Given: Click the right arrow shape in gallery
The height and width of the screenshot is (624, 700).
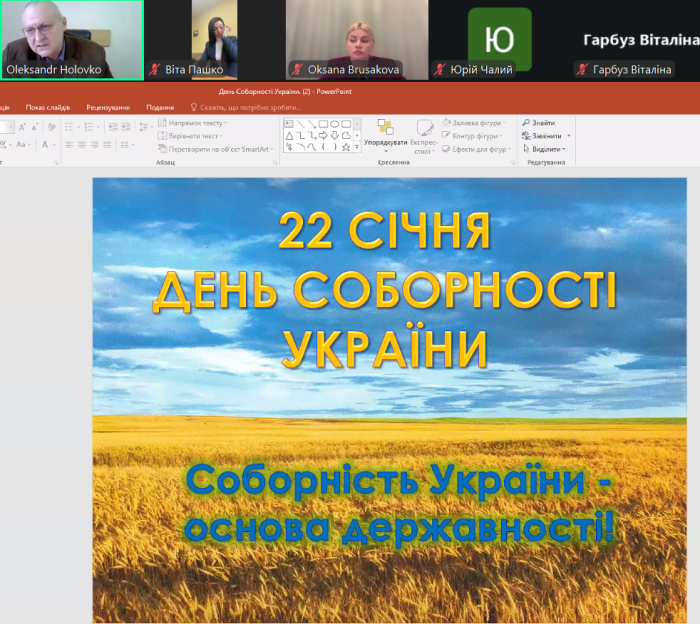Looking at the screenshot, I should pyautogui.click(x=323, y=135).
